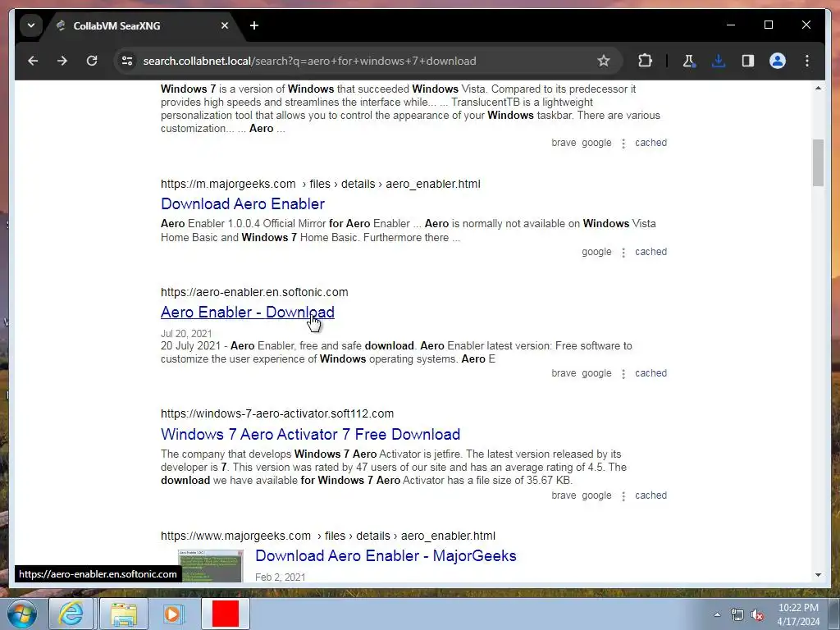Go back to the previous page
840x630 pixels.
tap(33, 61)
